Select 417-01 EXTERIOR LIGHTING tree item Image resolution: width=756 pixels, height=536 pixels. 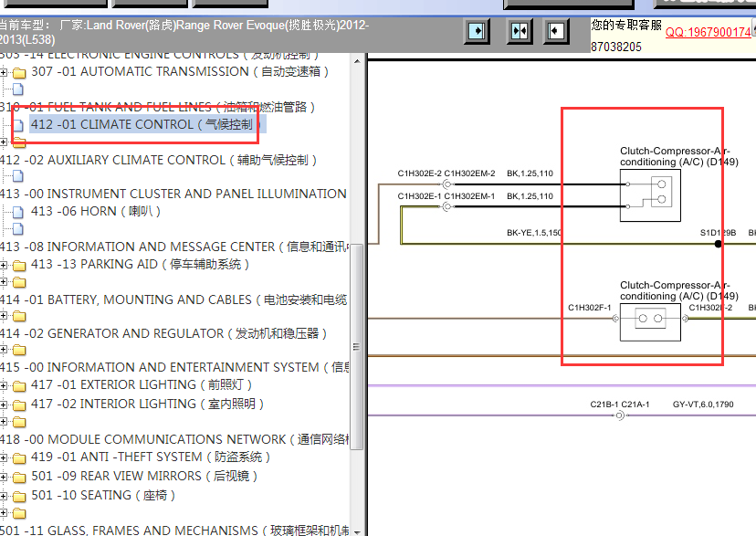142,384
